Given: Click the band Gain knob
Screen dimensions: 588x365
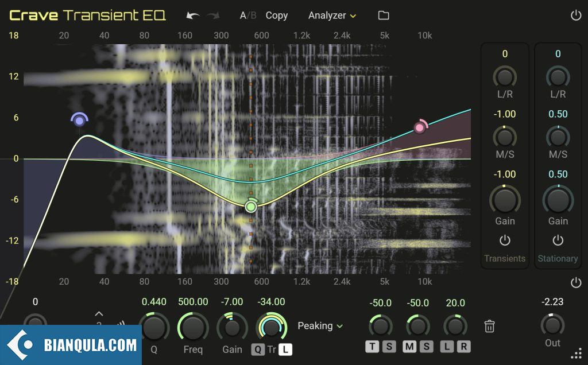Looking at the screenshot, I should (x=232, y=328).
